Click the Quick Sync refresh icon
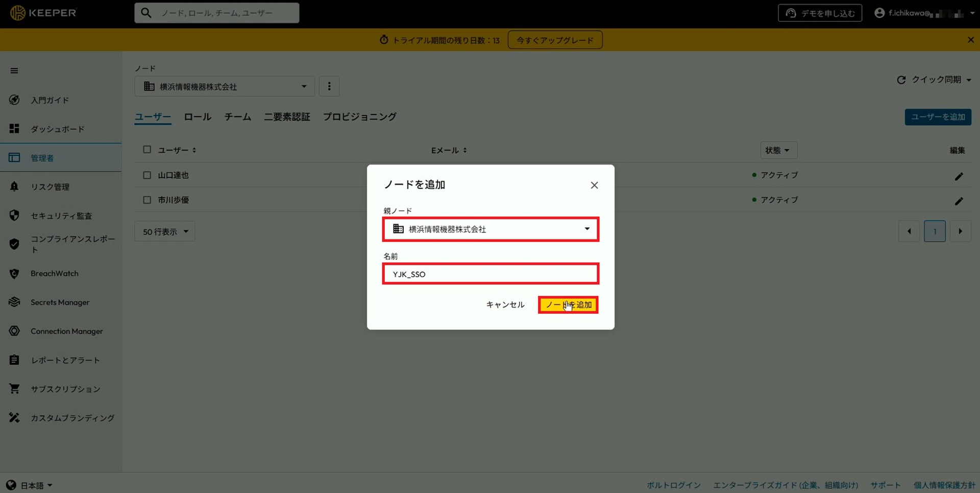Screen dimensions: 980x493 [901, 80]
